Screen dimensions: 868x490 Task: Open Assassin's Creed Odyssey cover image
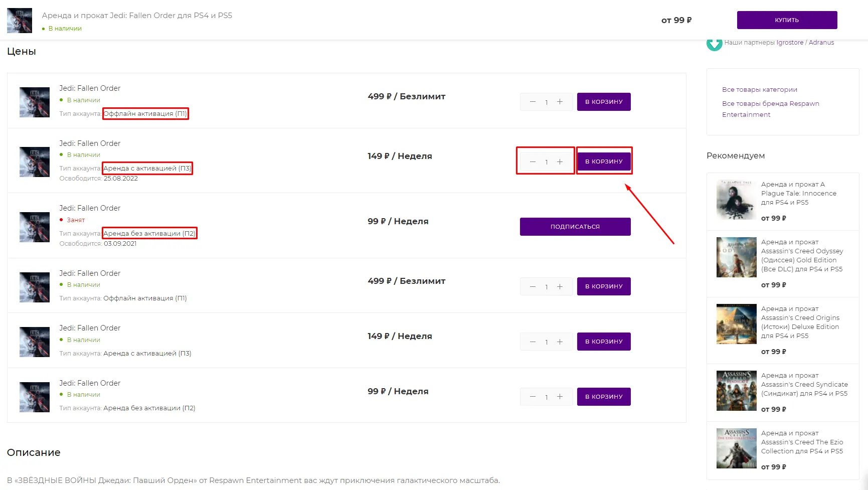[x=736, y=257]
